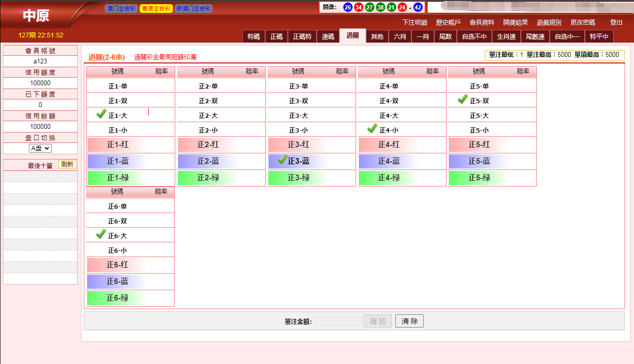
Task: Click the green ball number 38
Action: coord(380,8)
